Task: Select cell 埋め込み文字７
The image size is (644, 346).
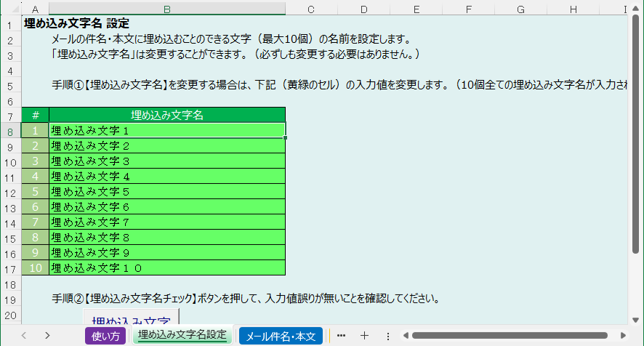Action: (x=167, y=222)
